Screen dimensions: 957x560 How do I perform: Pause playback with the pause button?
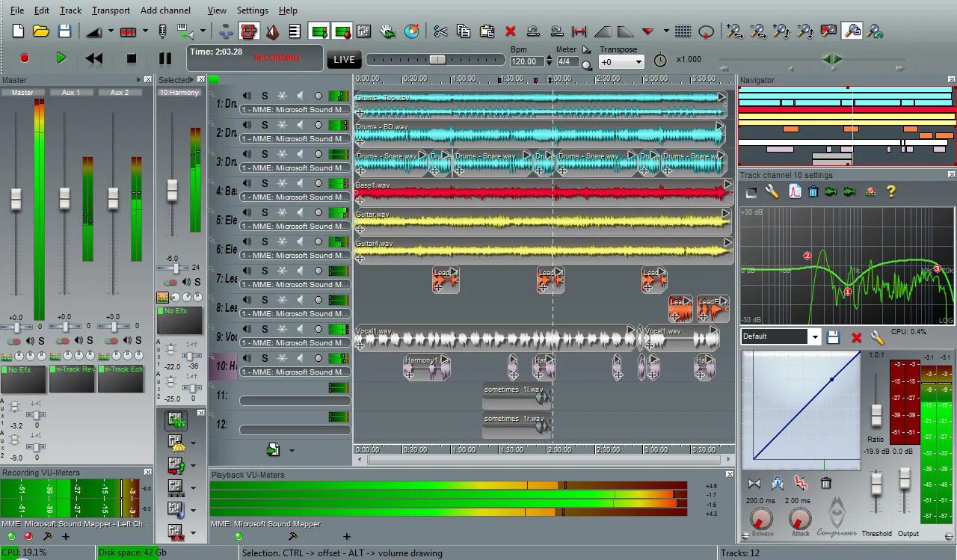click(165, 58)
